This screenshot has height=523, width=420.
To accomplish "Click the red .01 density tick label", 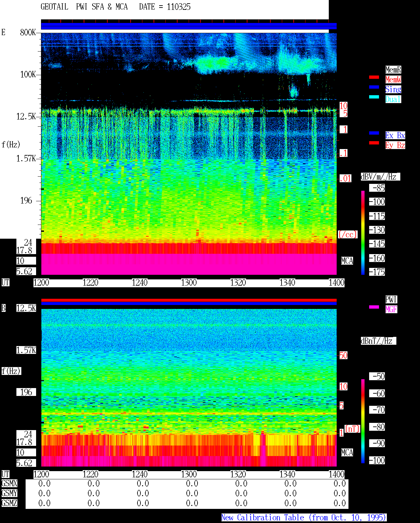I will [345, 179].
